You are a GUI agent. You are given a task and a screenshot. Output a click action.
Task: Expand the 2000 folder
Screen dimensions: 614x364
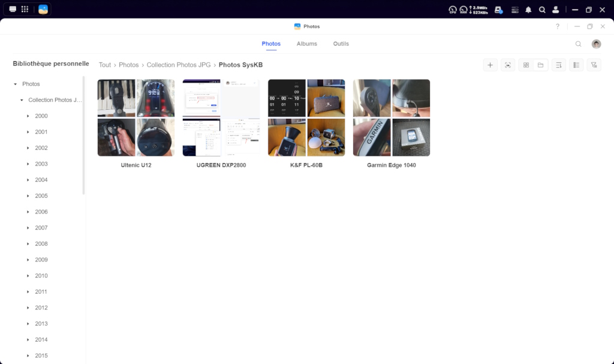coord(28,116)
